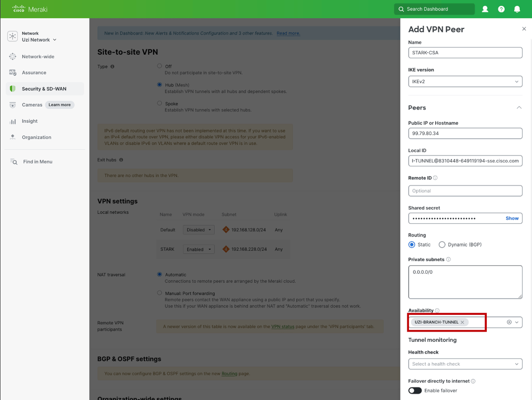Select the Hub (Mesh) radio button
This screenshot has width=532, height=400.
(159, 85)
